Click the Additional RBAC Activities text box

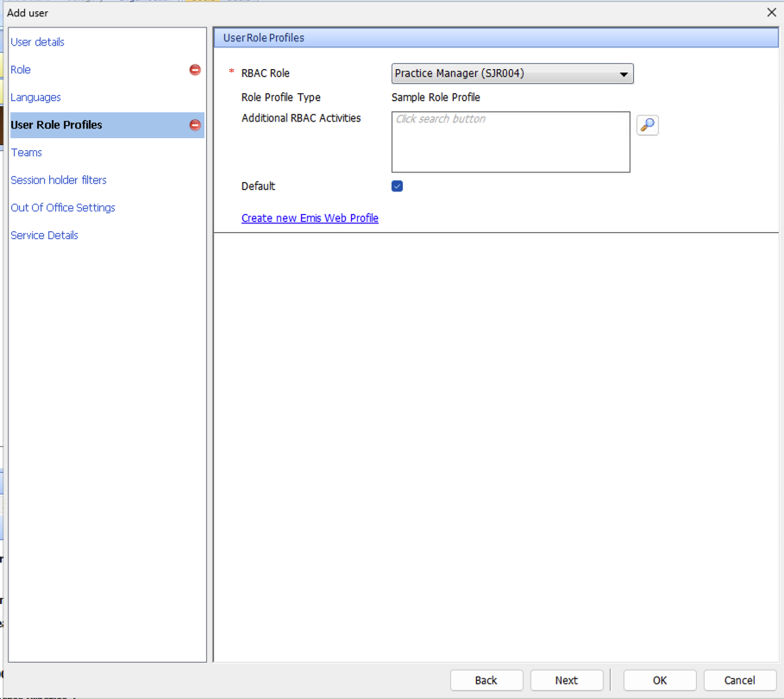click(x=511, y=142)
